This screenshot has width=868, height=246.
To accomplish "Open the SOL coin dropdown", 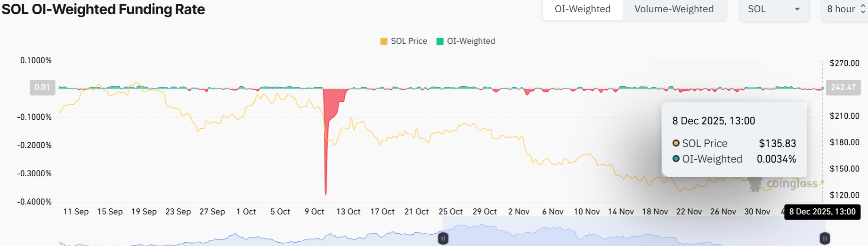I will 773,9.
